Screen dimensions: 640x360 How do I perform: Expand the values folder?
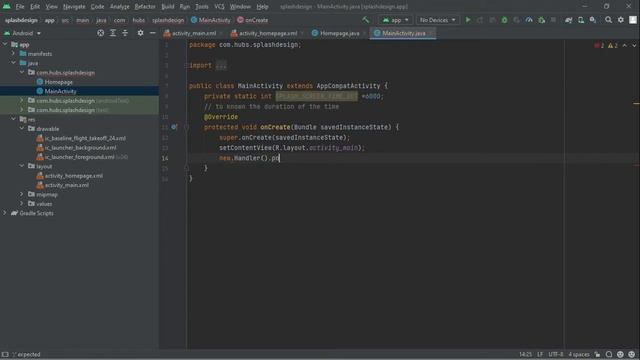22,204
